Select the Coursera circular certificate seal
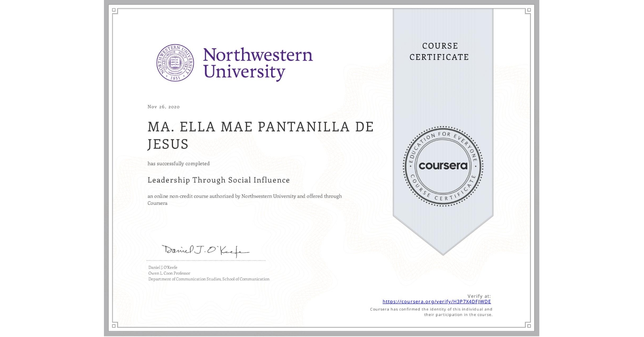The image size is (644, 337). [443, 166]
